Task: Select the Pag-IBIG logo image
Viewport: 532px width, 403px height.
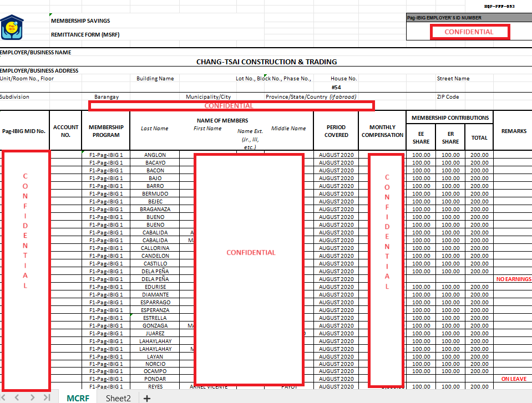Action: (x=12, y=28)
